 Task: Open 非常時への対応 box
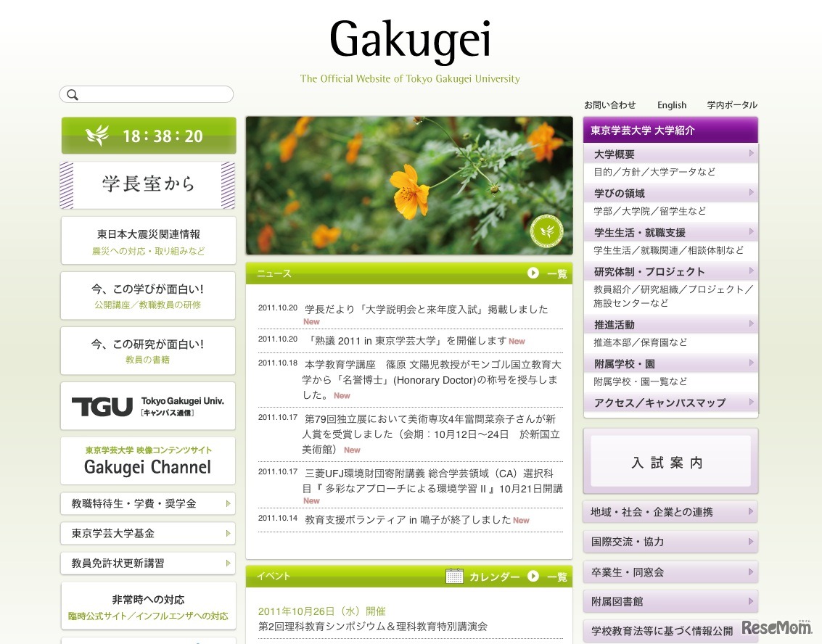[148, 606]
